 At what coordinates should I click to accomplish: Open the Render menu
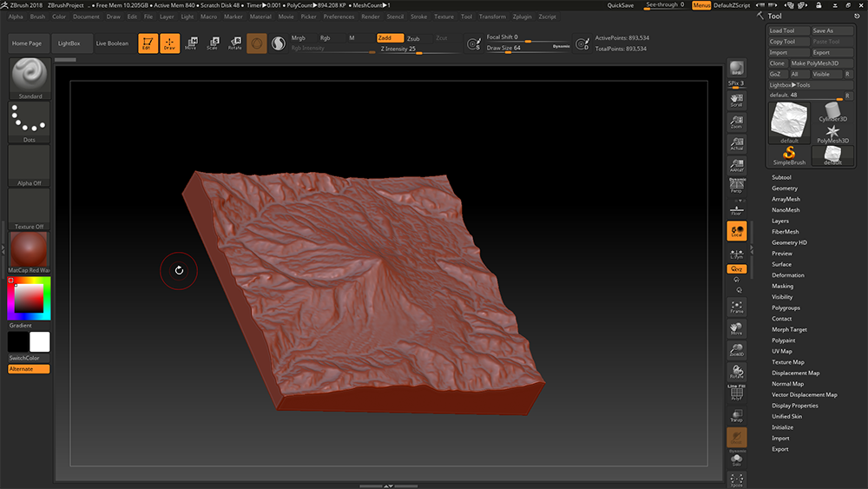point(371,17)
